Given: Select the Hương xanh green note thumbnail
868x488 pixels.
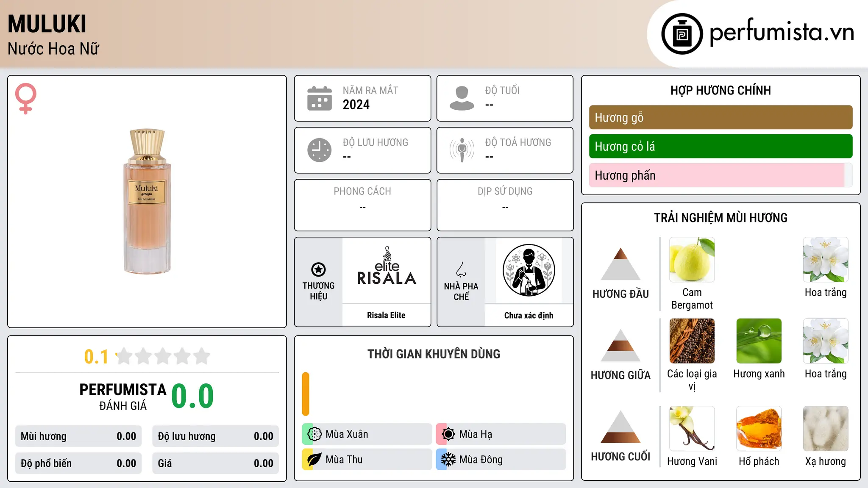Looking at the screenshot, I should pyautogui.click(x=759, y=341).
